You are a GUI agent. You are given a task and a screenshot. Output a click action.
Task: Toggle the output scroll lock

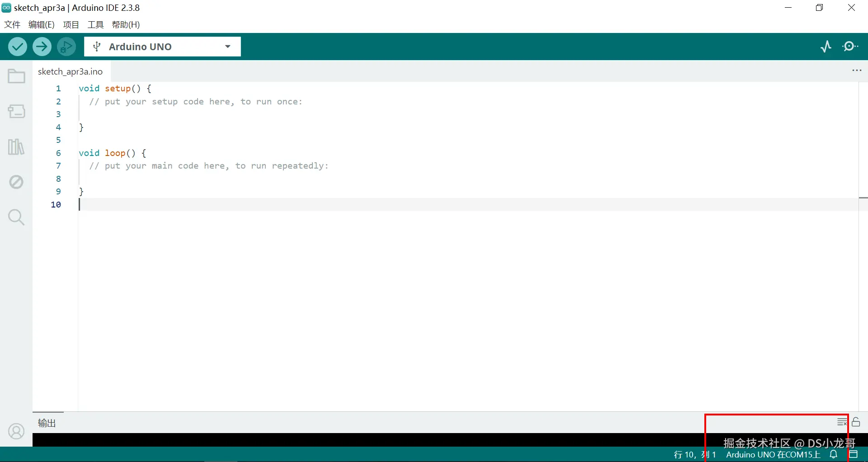coord(856,422)
